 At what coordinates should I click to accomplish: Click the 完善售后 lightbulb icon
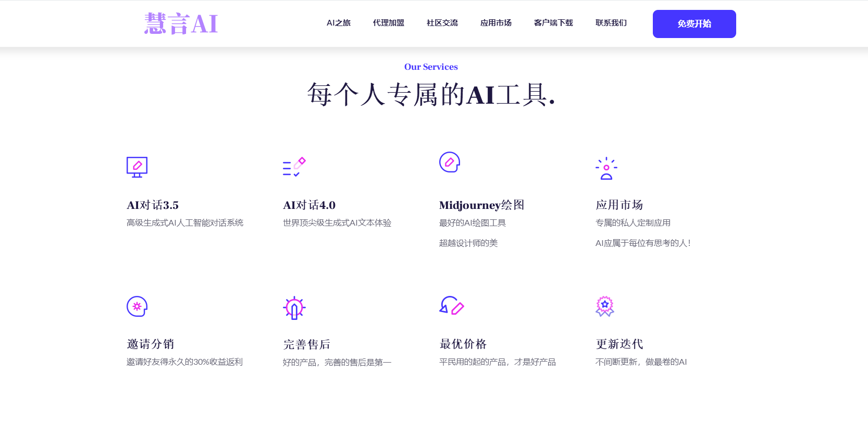pos(294,307)
